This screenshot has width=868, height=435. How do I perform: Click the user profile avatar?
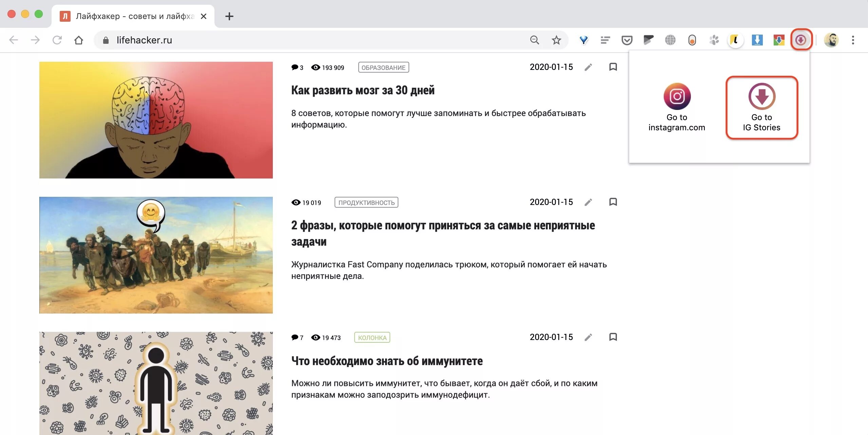pos(831,40)
